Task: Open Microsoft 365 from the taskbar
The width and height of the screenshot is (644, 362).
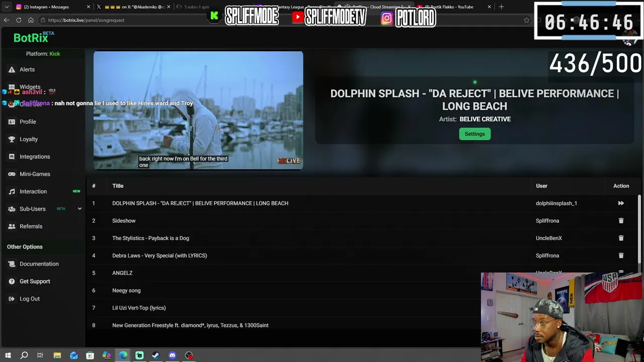Action: 107,355
